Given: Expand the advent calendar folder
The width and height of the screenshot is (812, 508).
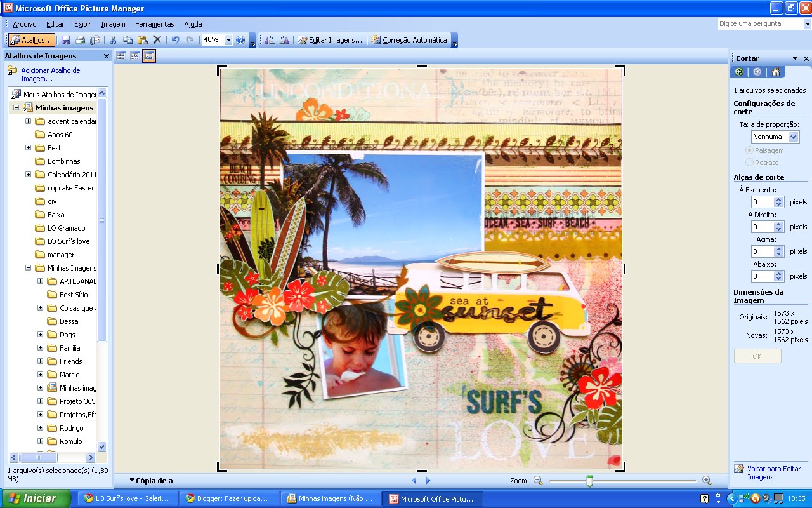Looking at the screenshot, I should coord(28,121).
